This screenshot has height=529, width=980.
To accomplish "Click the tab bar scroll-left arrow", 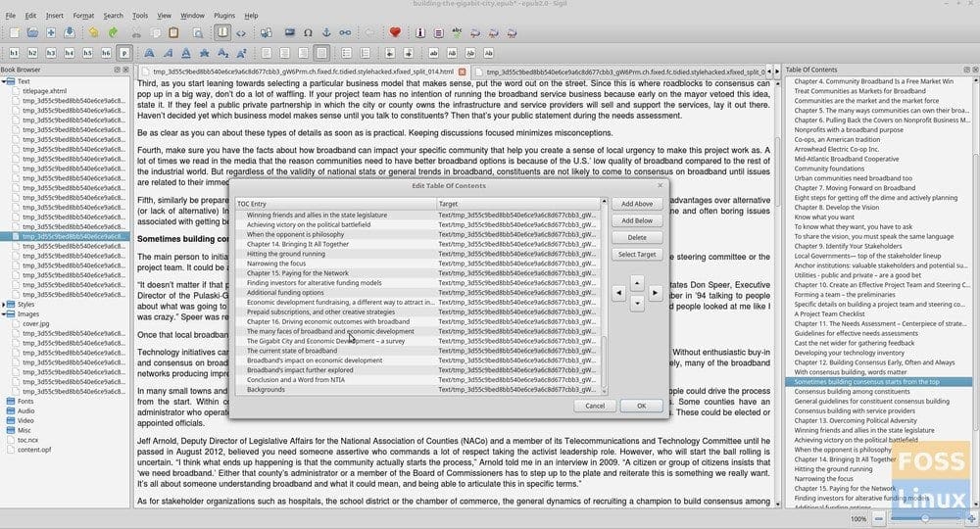I will pos(768,72).
